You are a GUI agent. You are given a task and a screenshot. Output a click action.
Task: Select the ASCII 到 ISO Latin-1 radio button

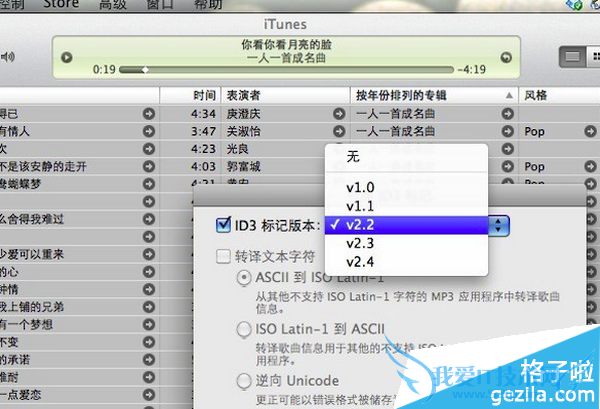(x=244, y=278)
